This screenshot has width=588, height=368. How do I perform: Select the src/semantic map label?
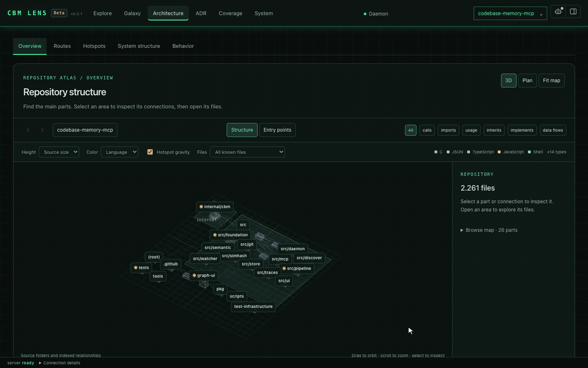(217, 248)
